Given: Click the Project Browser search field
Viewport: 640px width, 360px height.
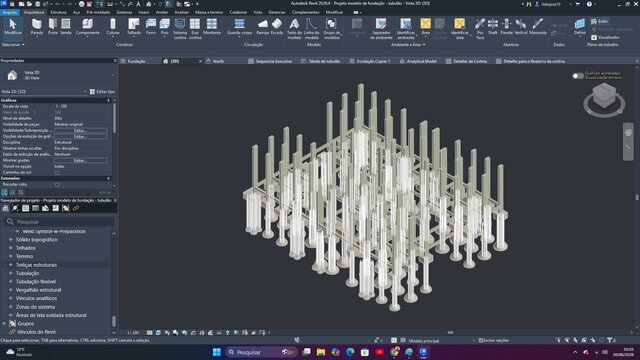Looking at the screenshot, I should [x=60, y=222].
